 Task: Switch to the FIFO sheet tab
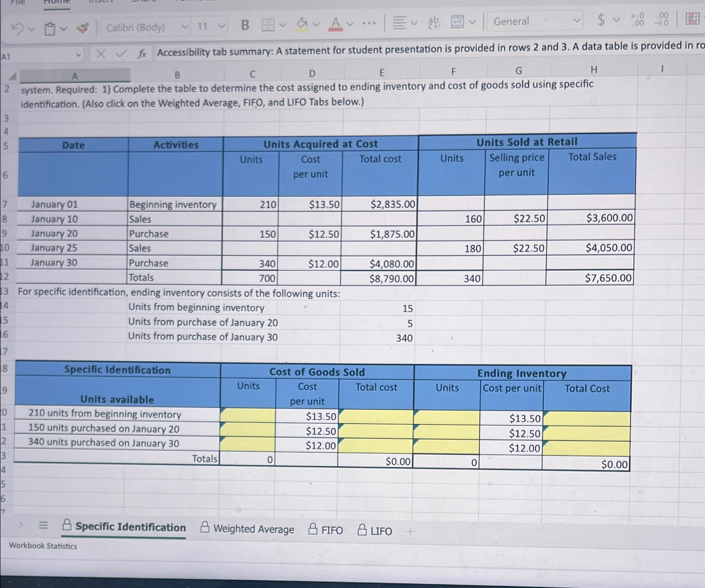pos(332,530)
